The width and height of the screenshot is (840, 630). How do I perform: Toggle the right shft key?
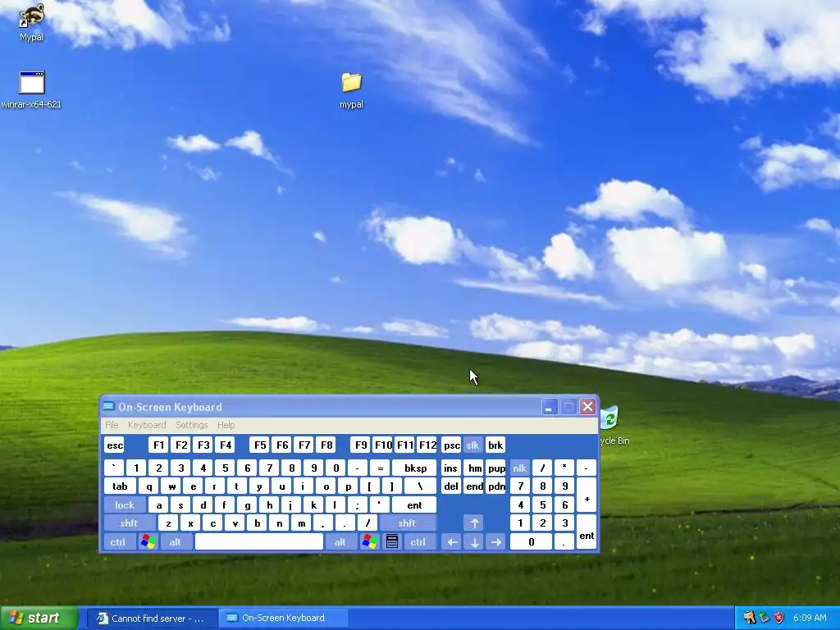point(407,523)
